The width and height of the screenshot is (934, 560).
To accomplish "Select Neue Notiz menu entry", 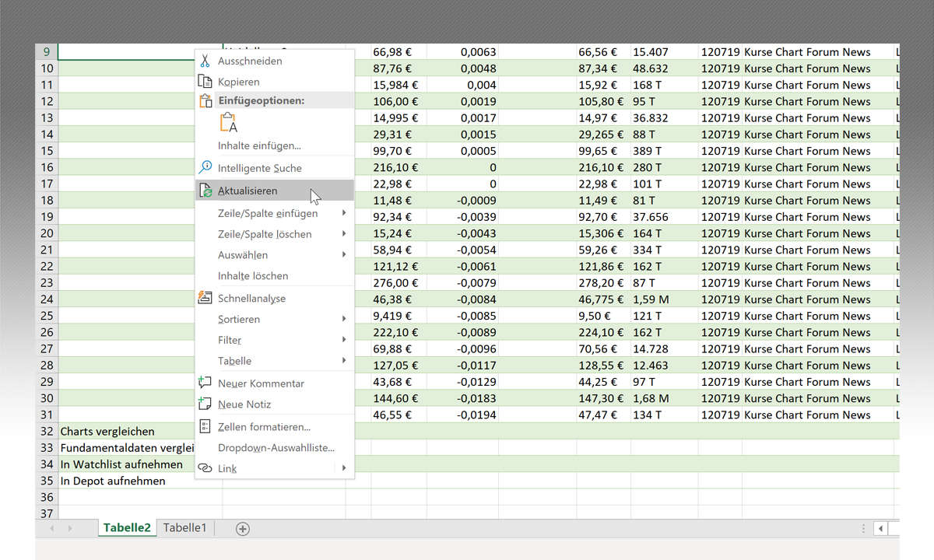I will tap(275, 404).
